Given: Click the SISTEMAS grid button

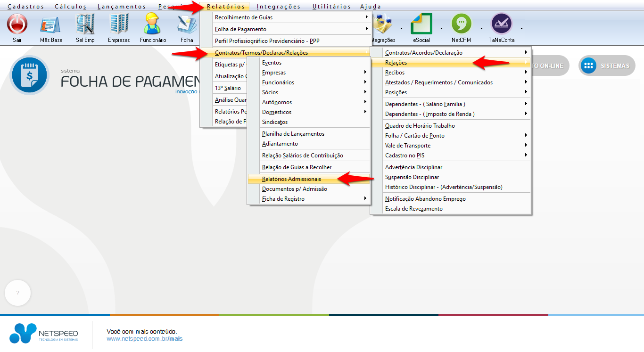Looking at the screenshot, I should [607, 66].
